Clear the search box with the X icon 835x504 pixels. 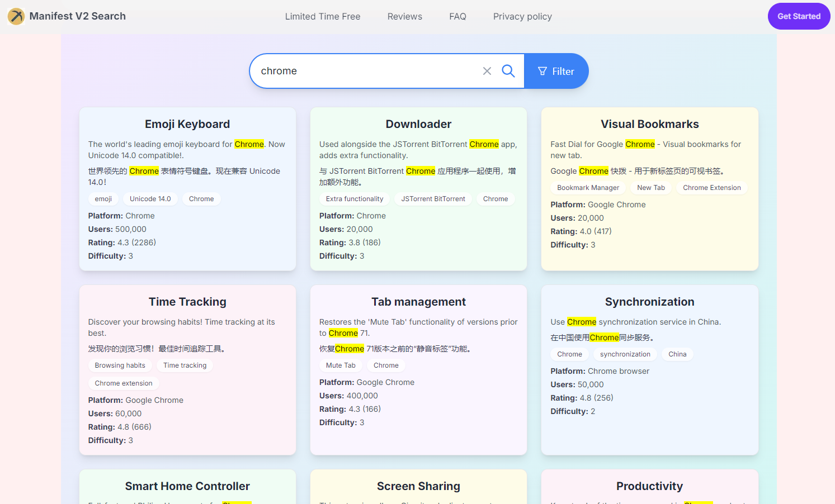coord(487,71)
